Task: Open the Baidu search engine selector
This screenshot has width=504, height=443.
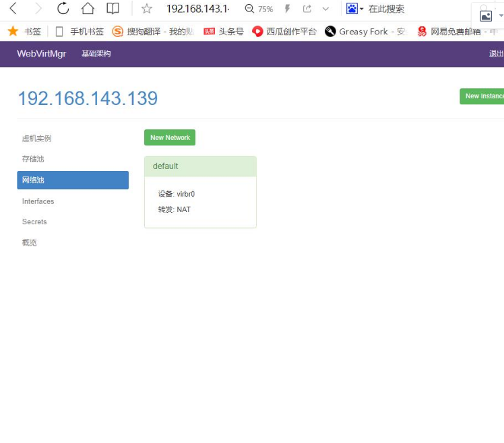Action: click(x=354, y=9)
